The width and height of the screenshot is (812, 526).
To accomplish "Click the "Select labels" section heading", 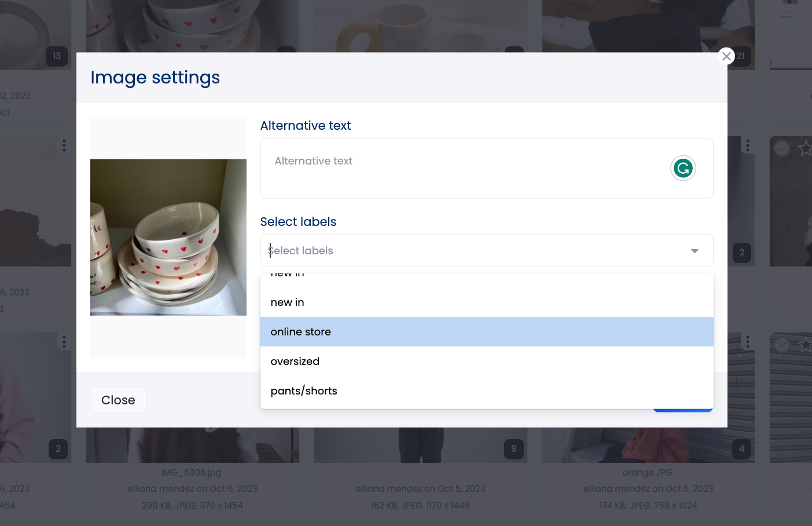I will pyautogui.click(x=299, y=222).
